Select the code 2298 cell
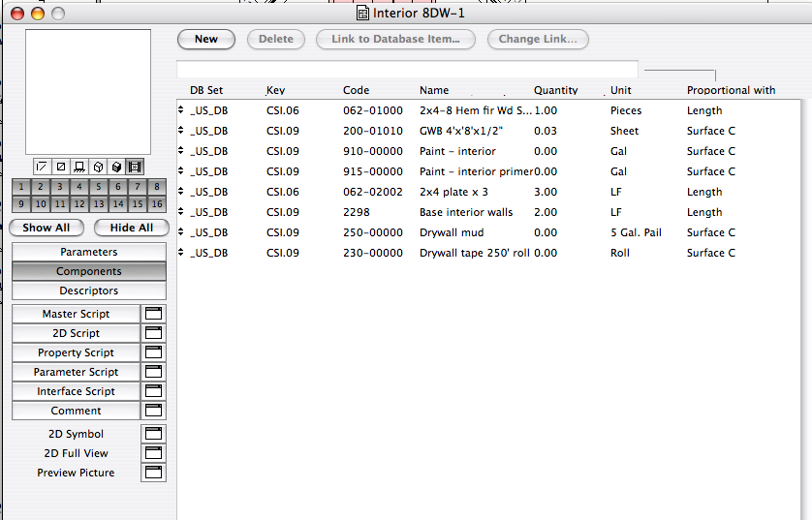Screen dimensions: 812x520 point(357,212)
